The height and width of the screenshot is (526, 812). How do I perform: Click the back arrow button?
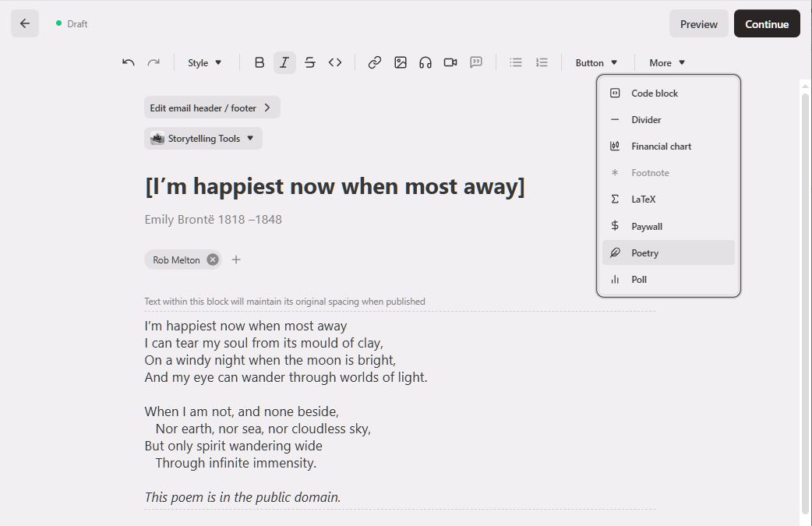(x=25, y=23)
